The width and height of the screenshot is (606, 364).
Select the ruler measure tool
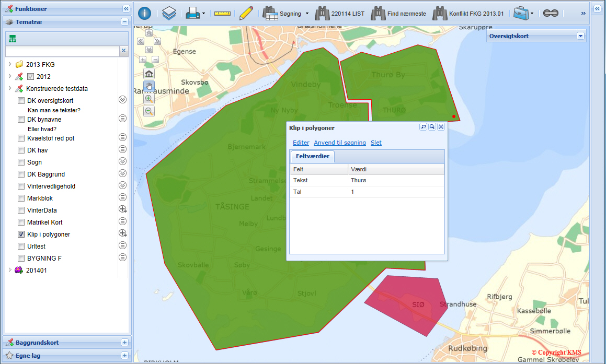point(222,14)
